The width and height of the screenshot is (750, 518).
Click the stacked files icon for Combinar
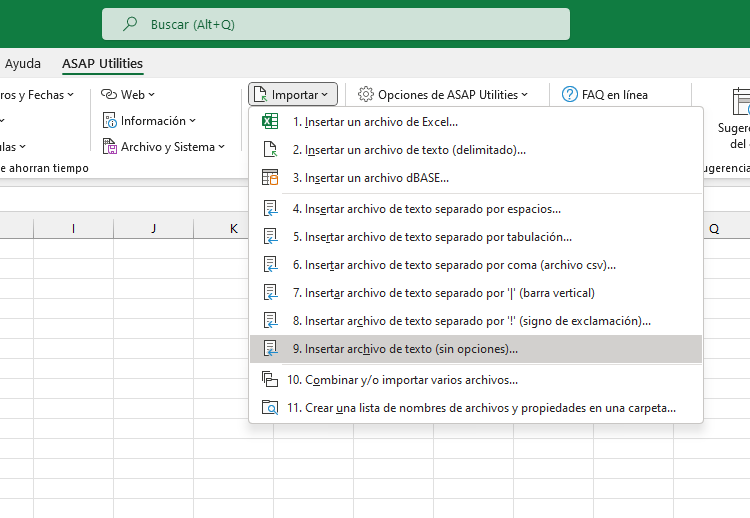270,379
